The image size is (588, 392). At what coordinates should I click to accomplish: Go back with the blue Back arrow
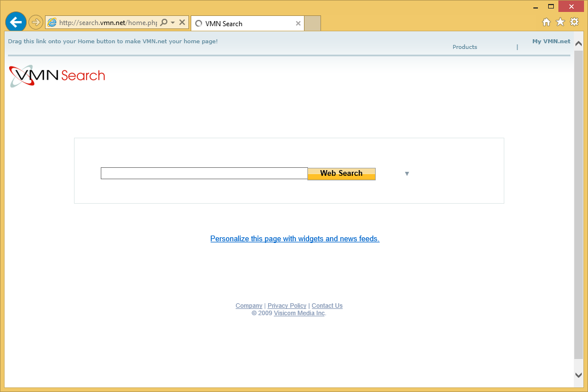coord(16,22)
